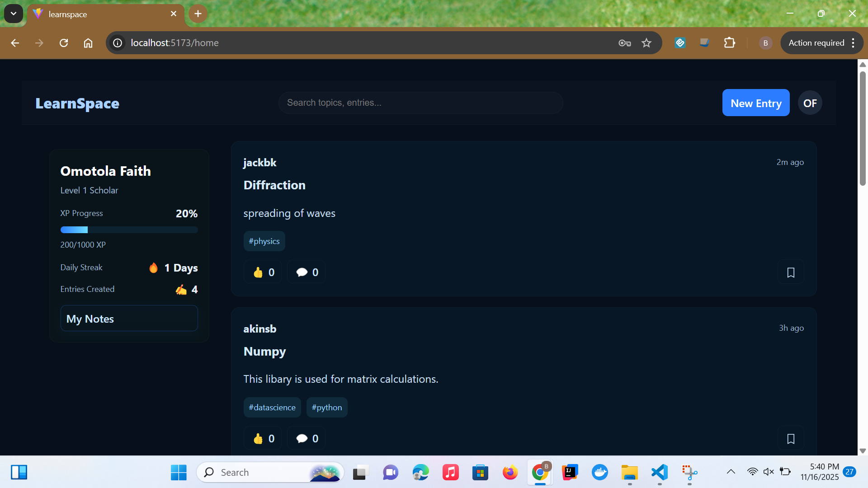Bookmark the Diffraction entry
This screenshot has height=488, width=868.
[791, 272]
